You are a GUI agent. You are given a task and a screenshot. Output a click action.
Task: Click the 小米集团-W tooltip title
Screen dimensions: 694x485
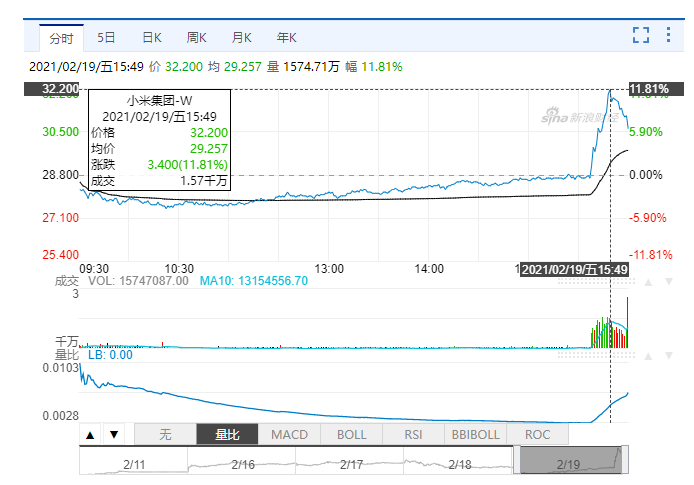pos(159,101)
